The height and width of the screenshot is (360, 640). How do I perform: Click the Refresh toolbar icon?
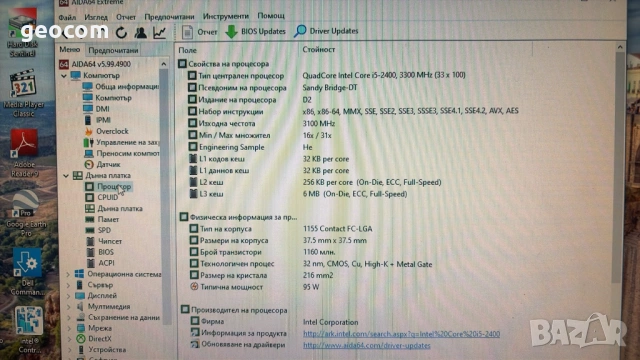click(121, 32)
